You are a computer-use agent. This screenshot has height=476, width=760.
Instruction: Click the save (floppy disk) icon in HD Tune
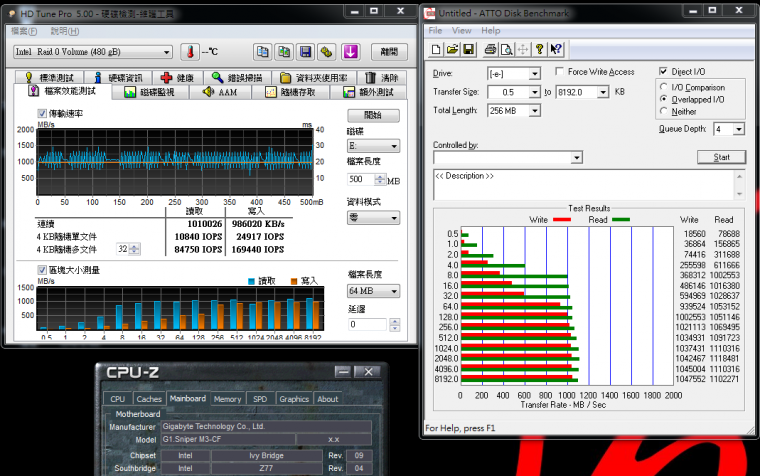point(306,52)
